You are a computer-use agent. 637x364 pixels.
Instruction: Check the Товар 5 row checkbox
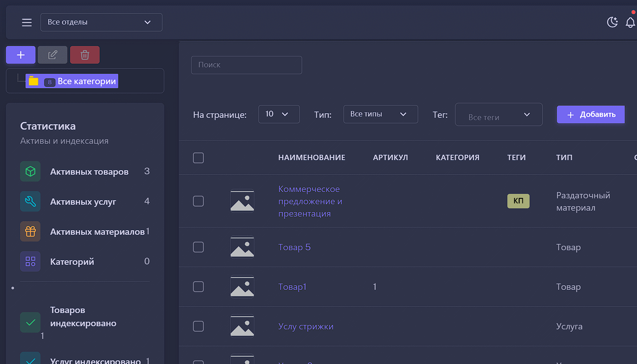click(198, 247)
